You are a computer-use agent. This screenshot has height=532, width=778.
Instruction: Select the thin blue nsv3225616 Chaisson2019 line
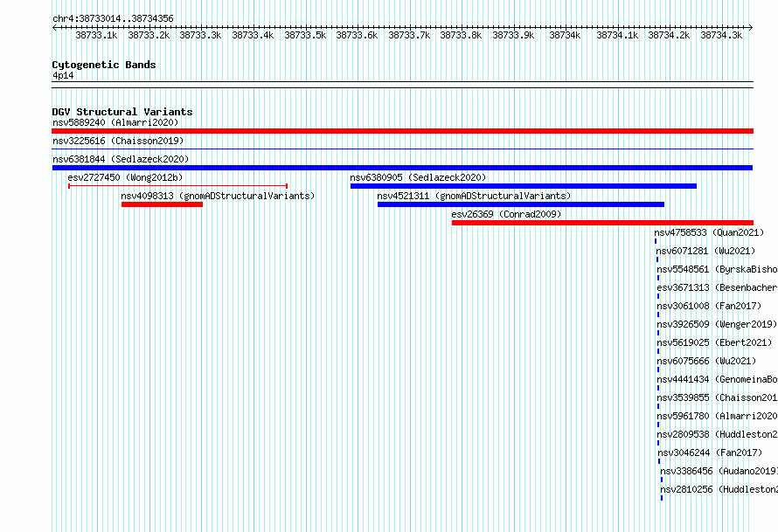tap(402, 149)
